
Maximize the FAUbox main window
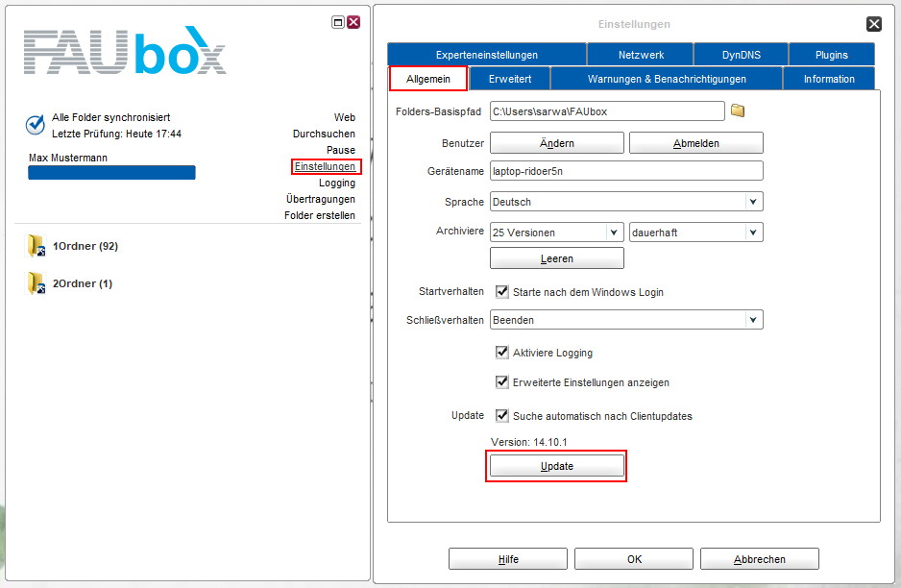coord(338,22)
